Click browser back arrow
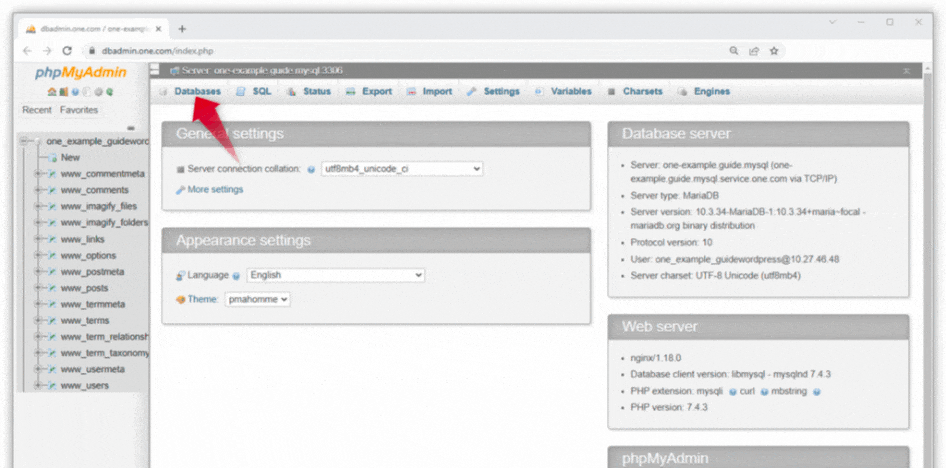The height and width of the screenshot is (468, 946). [x=28, y=51]
